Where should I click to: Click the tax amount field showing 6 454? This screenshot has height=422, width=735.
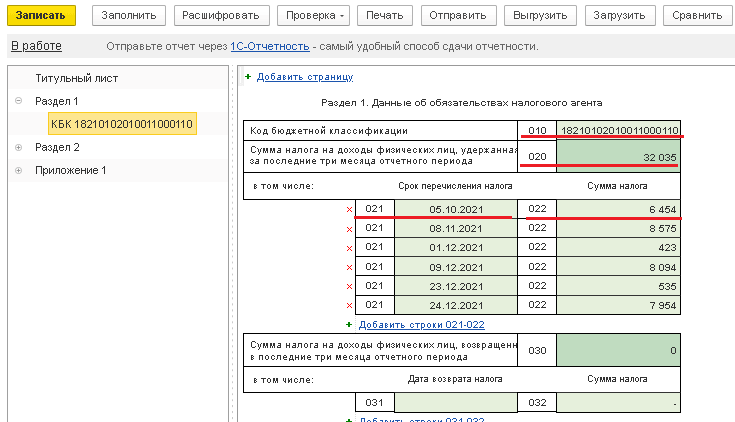618,209
